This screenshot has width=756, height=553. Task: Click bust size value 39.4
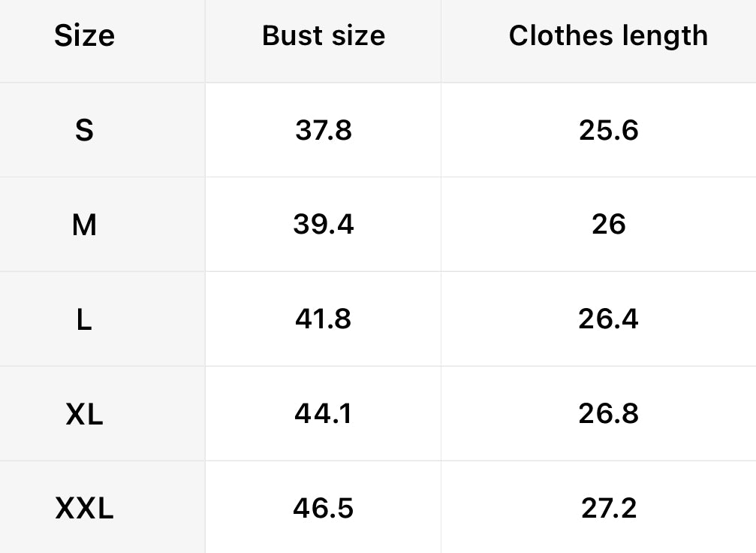tap(324, 225)
